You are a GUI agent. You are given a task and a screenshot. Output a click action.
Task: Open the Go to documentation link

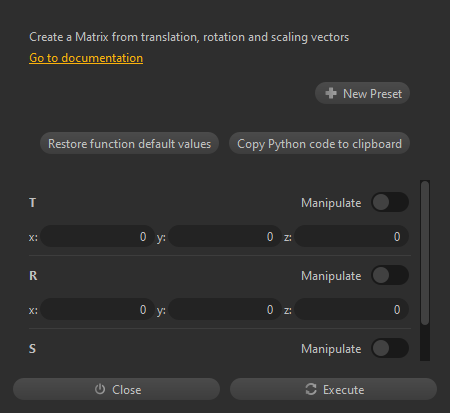86,58
